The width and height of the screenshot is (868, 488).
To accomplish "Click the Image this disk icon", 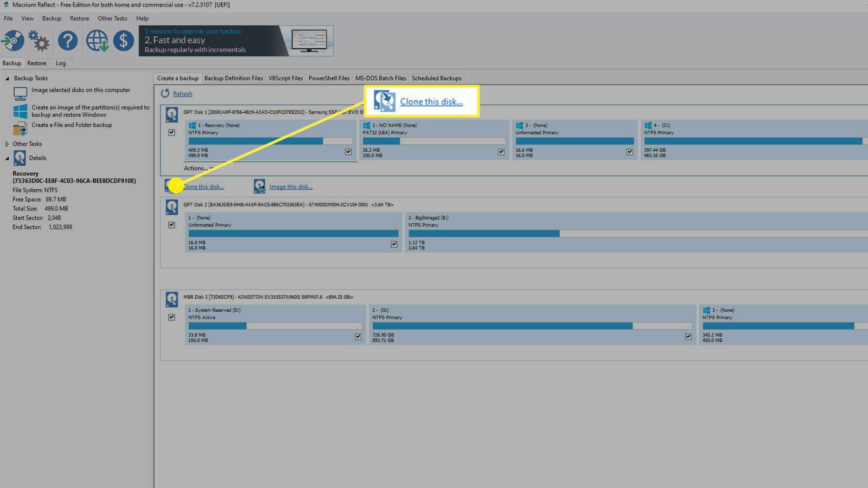I will click(260, 187).
